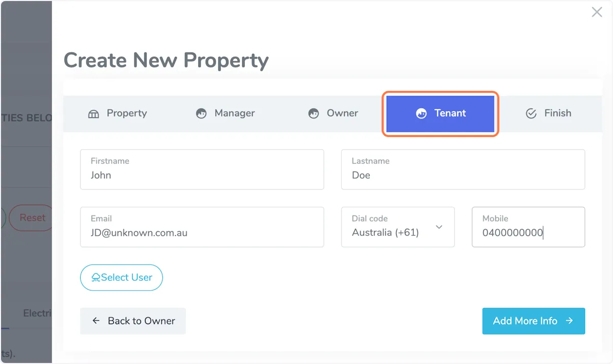613x364 pixels.
Task: Click the Owner tab face icon
Action: point(314,114)
